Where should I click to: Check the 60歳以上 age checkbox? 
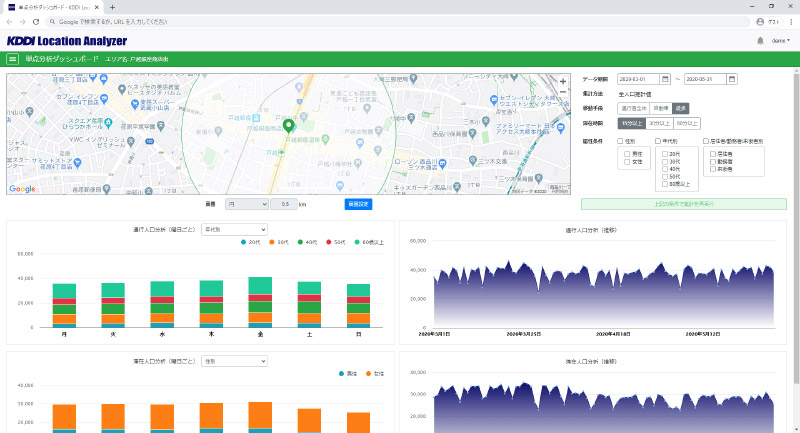click(665, 184)
